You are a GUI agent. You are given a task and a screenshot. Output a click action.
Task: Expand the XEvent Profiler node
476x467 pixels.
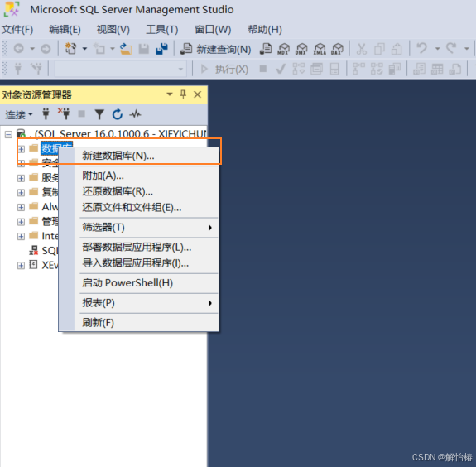[x=21, y=266]
